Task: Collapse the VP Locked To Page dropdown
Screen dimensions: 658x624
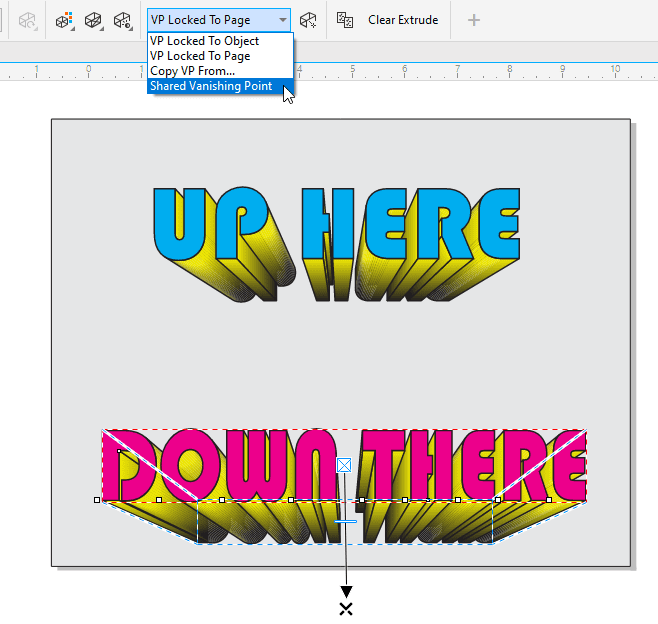Action: pos(283,20)
